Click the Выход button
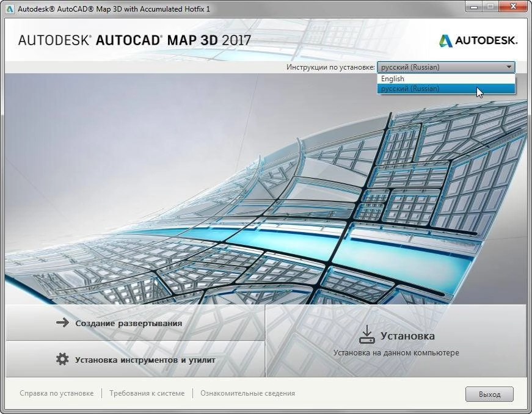 [489, 394]
